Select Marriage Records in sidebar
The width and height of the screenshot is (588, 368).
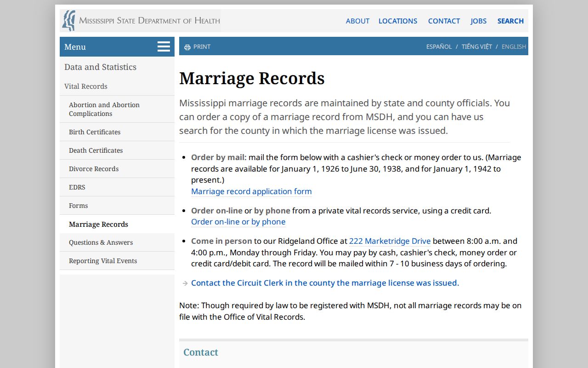click(117, 224)
